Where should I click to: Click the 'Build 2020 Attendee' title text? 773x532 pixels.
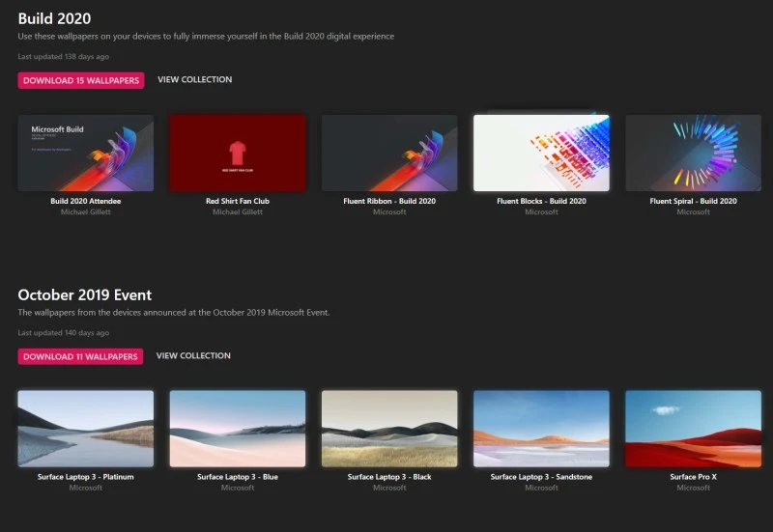86,201
